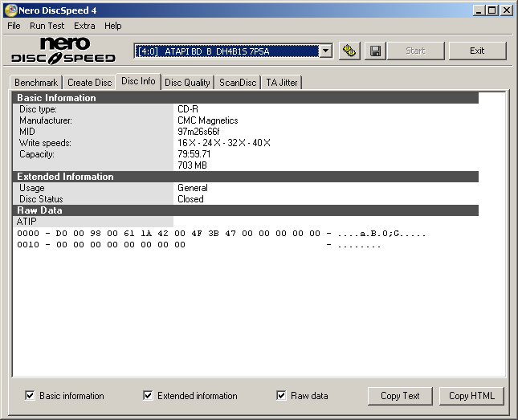Click the Write speeds label
This screenshot has width=518, height=420.
pyautogui.click(x=45, y=143)
